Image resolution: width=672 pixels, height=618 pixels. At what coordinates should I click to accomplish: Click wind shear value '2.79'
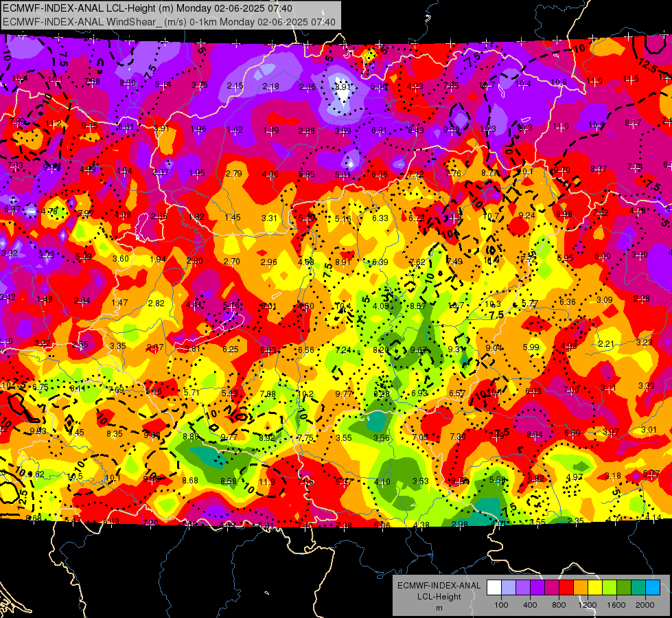[234, 173]
